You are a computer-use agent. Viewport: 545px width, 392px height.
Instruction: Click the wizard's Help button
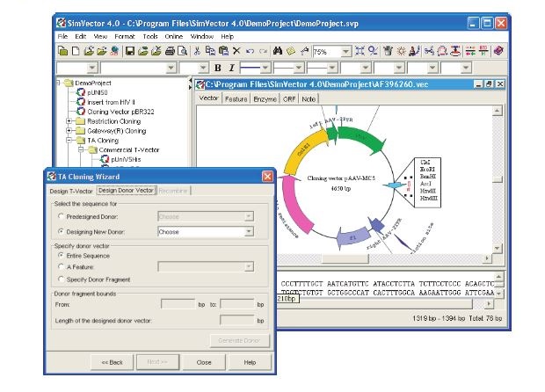coord(249,361)
